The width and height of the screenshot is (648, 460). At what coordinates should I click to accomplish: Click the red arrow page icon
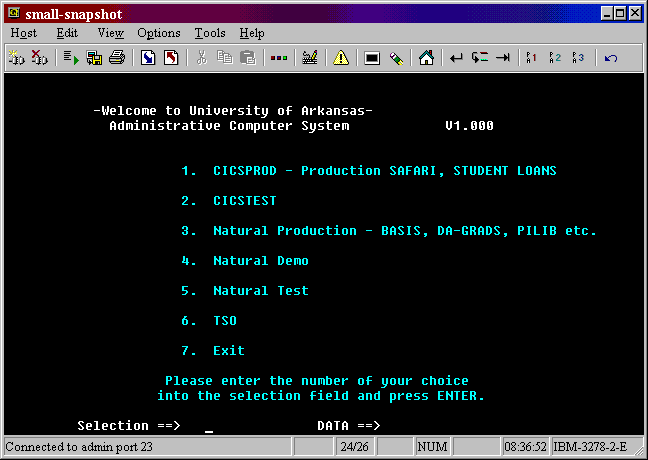coord(171,57)
